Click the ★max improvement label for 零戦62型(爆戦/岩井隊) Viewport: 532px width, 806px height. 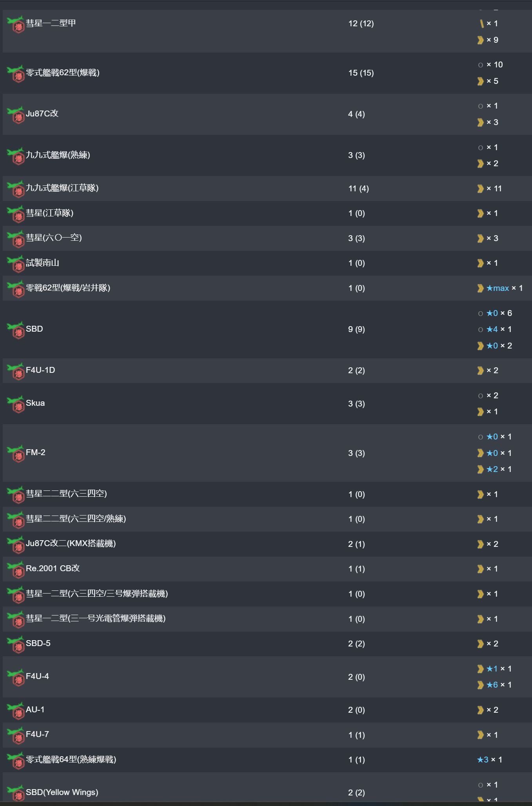[498, 288]
